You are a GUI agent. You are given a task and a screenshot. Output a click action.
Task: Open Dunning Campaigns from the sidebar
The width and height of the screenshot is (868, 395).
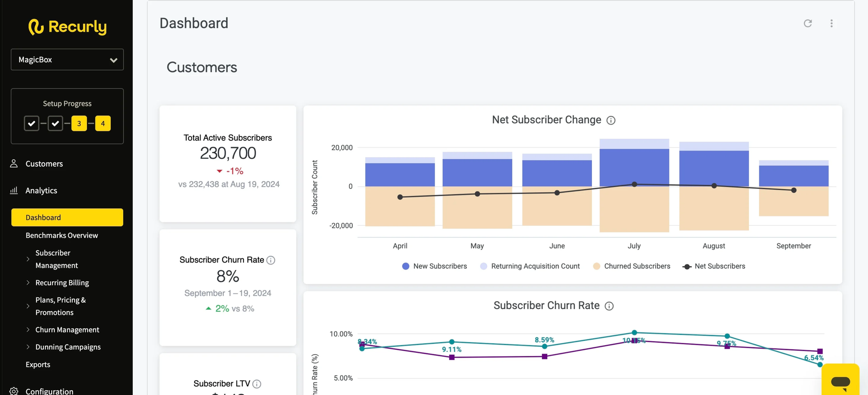(68, 347)
